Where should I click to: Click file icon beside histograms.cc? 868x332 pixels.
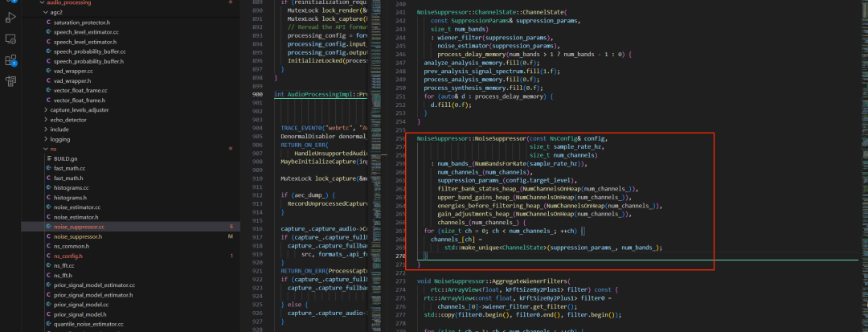point(48,188)
